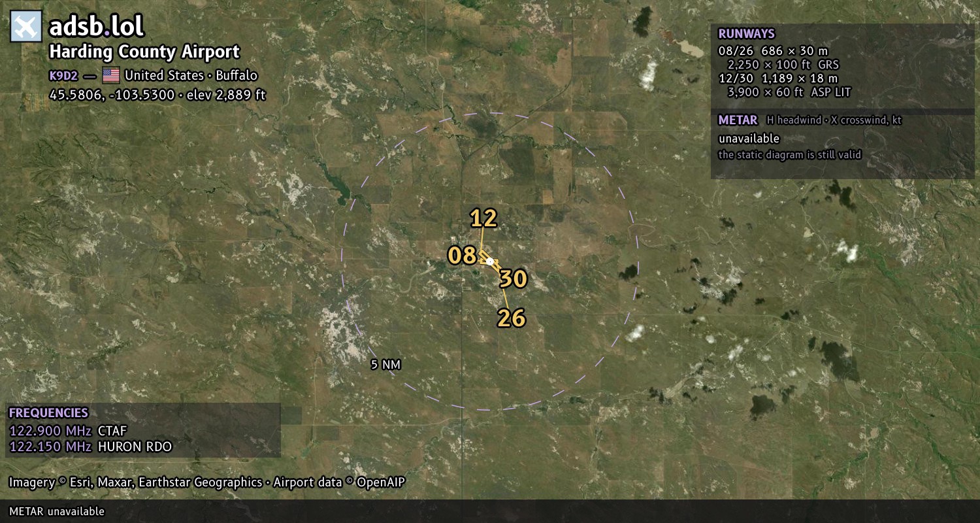
Task: Click the K9D2 airport code
Action: tap(63, 76)
